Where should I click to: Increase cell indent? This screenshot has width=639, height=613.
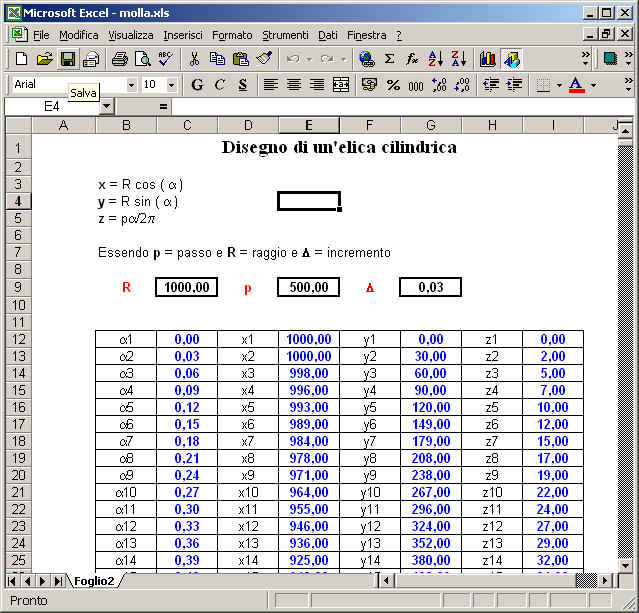point(514,85)
